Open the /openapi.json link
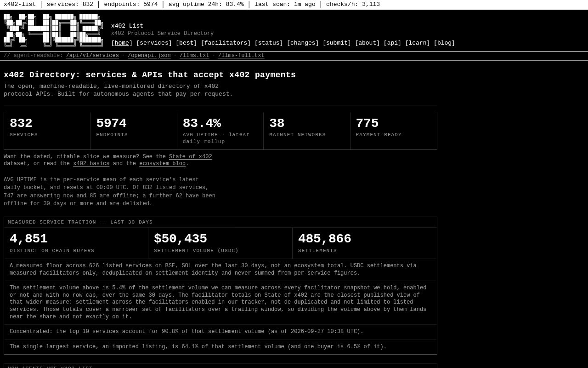The height and width of the screenshot is (368, 588). [149, 56]
